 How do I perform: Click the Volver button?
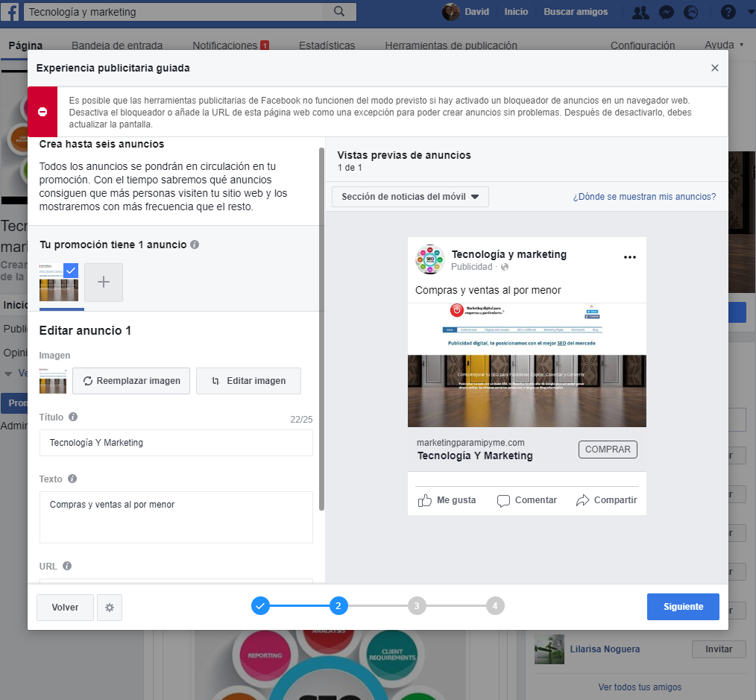pyautogui.click(x=65, y=608)
